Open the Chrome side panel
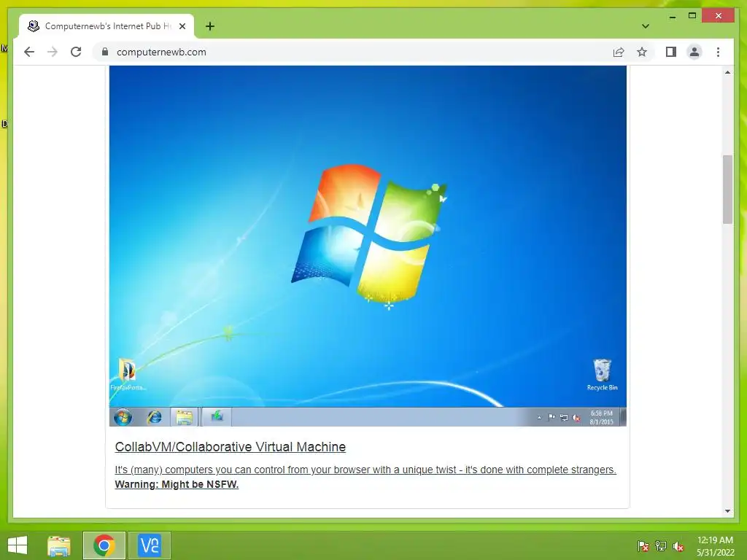 tap(671, 52)
